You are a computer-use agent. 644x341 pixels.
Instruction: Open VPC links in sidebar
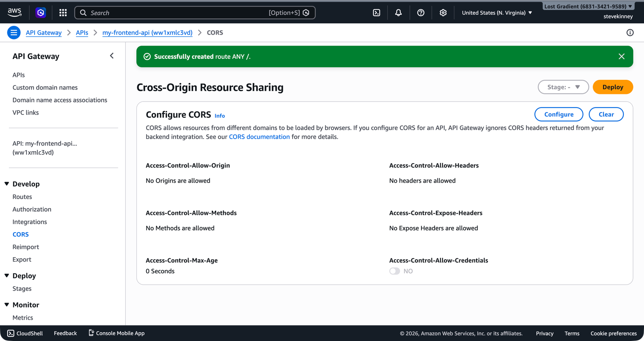click(x=26, y=112)
